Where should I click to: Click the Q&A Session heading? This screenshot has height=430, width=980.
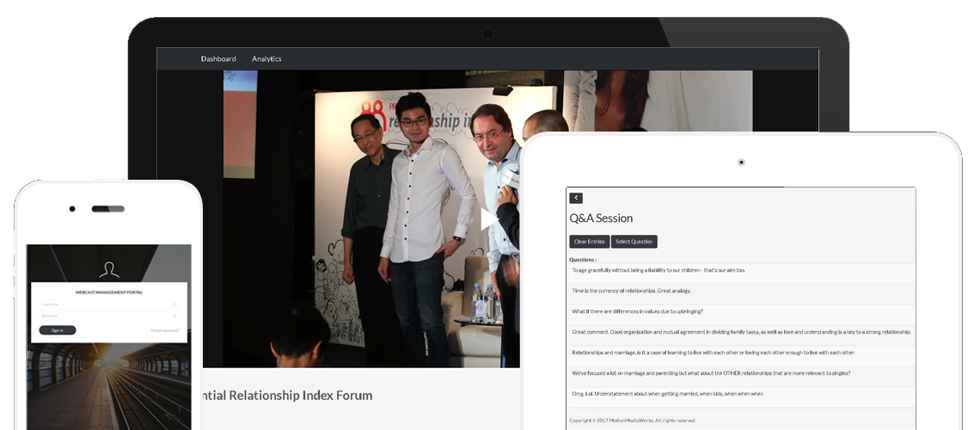[601, 218]
